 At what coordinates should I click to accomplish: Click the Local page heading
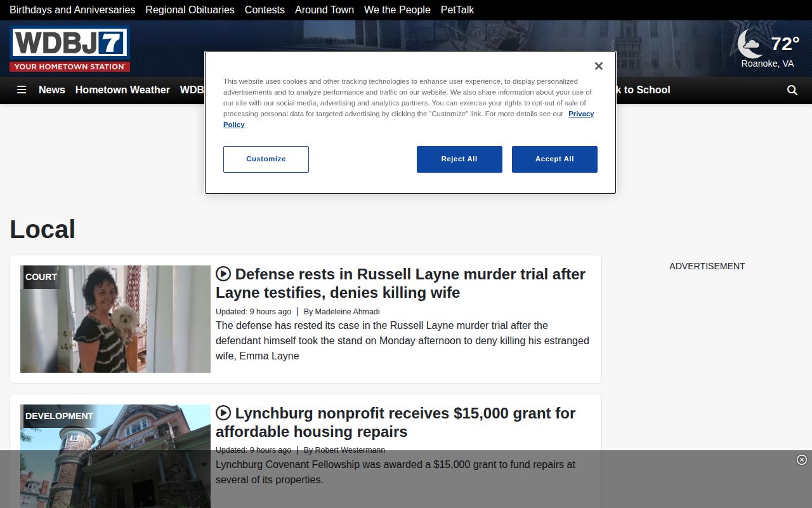tap(43, 229)
